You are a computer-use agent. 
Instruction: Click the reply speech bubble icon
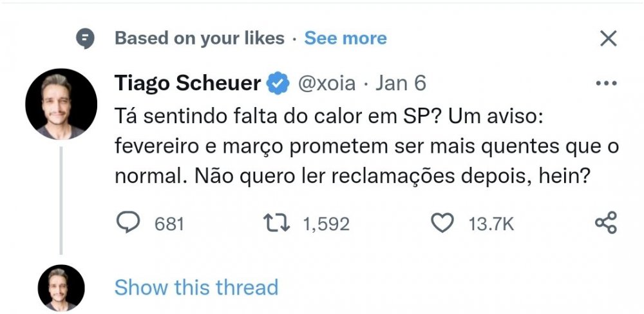pos(128,223)
